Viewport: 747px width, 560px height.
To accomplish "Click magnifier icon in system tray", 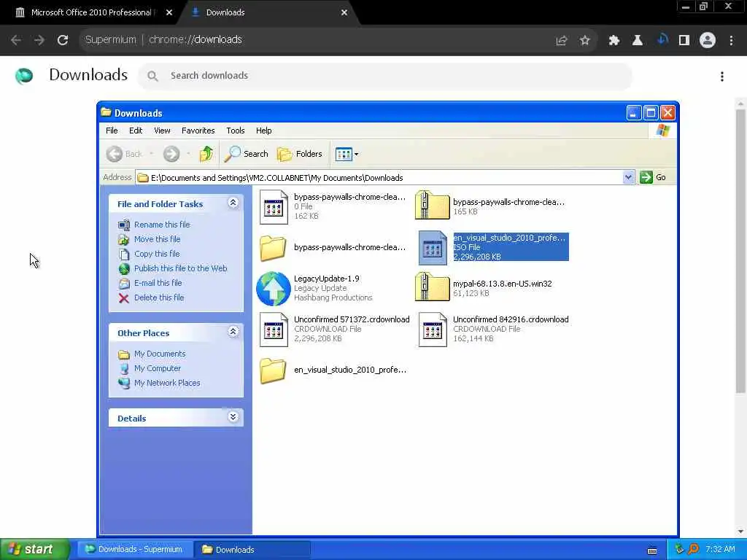I will click(693, 549).
